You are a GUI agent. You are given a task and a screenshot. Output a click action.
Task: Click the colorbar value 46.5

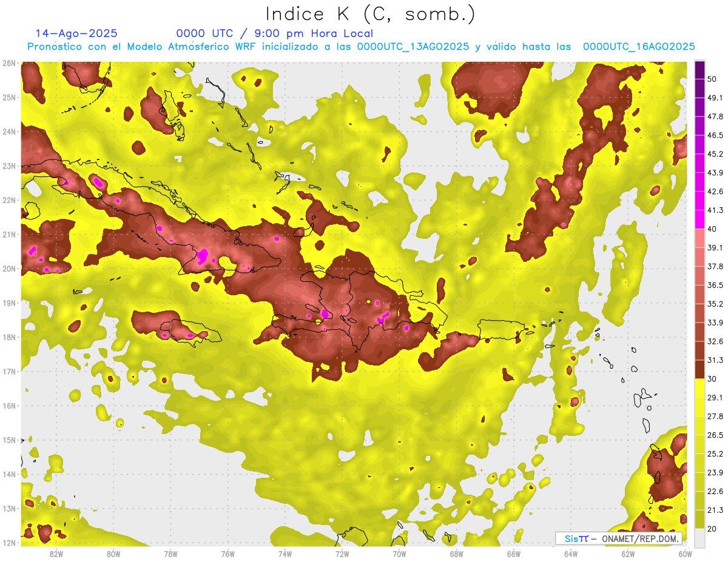(x=715, y=135)
